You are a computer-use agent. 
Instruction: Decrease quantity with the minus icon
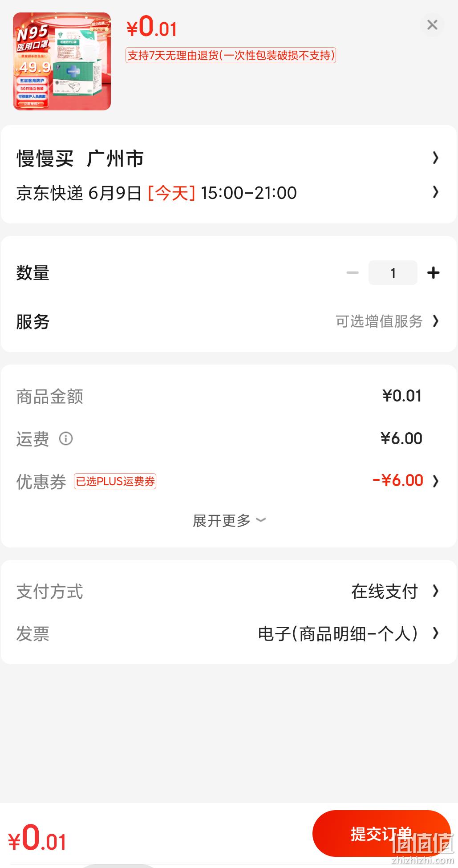(x=353, y=273)
